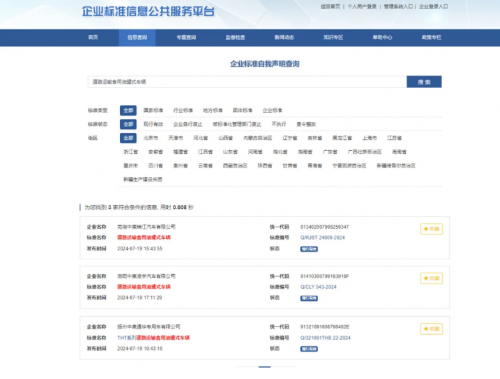Open the 首页 navigation tab
Image resolution: width=500 pixels, height=379 pixels.
[93, 37]
